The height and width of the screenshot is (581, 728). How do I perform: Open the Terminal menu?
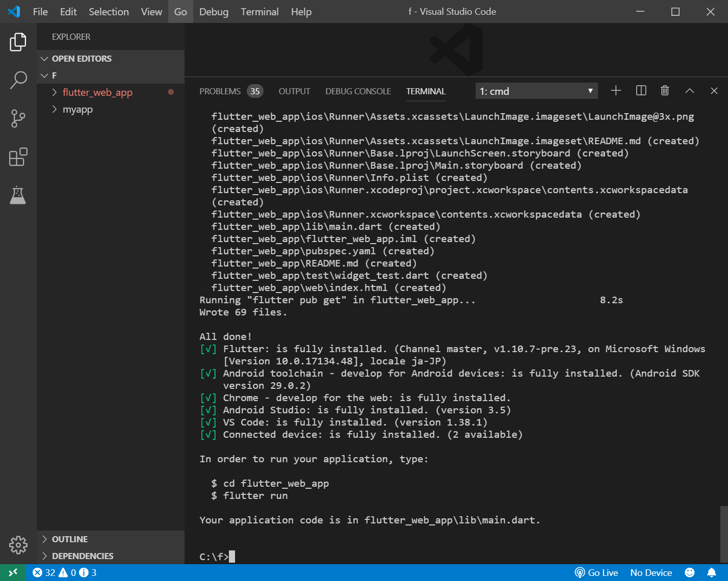(259, 12)
